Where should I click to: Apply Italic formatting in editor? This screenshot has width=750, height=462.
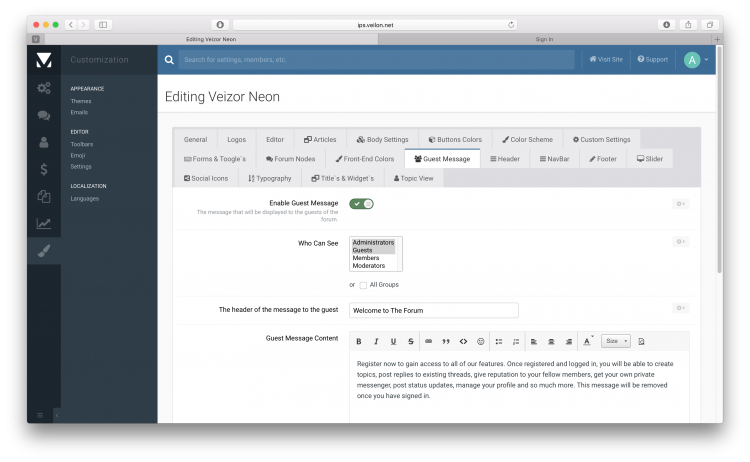point(376,341)
